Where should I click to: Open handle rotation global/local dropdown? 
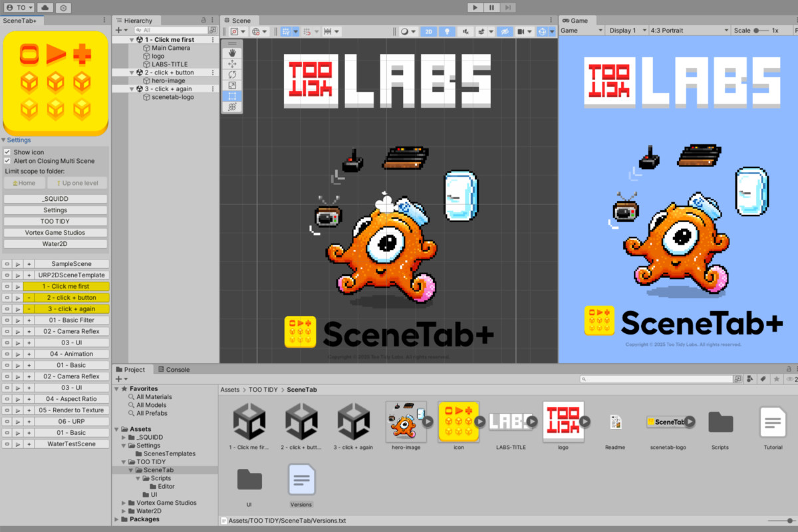pos(259,31)
